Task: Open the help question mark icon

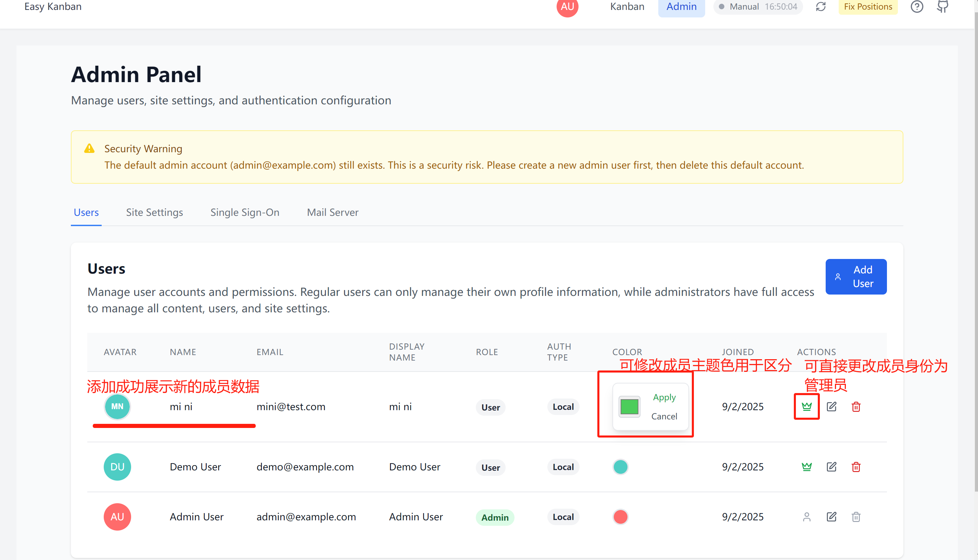Action: coord(917,6)
